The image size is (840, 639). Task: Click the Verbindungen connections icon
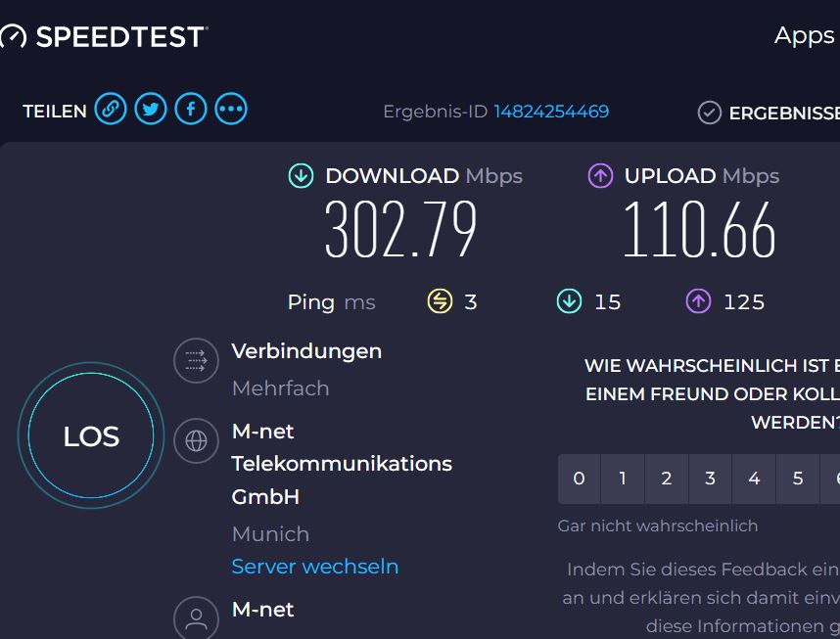(196, 360)
